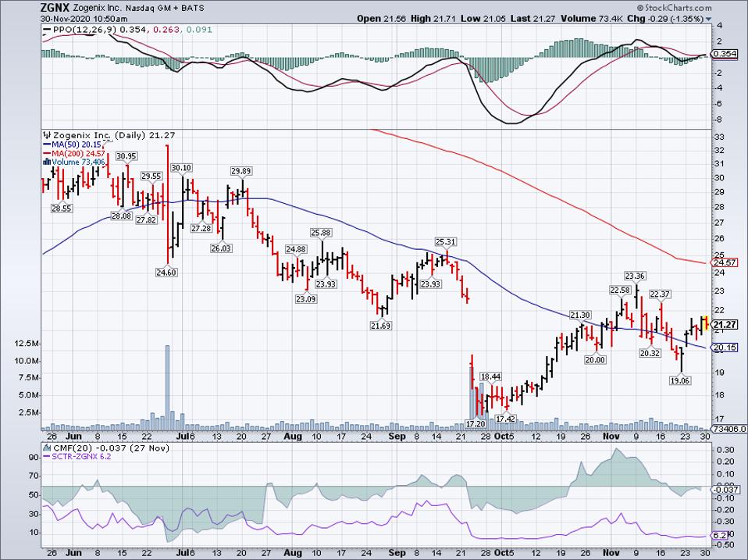Select the Last 21.27 header value

point(533,19)
